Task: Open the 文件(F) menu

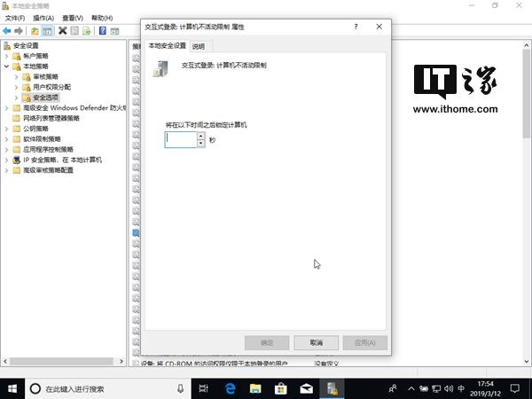Action: pos(15,18)
